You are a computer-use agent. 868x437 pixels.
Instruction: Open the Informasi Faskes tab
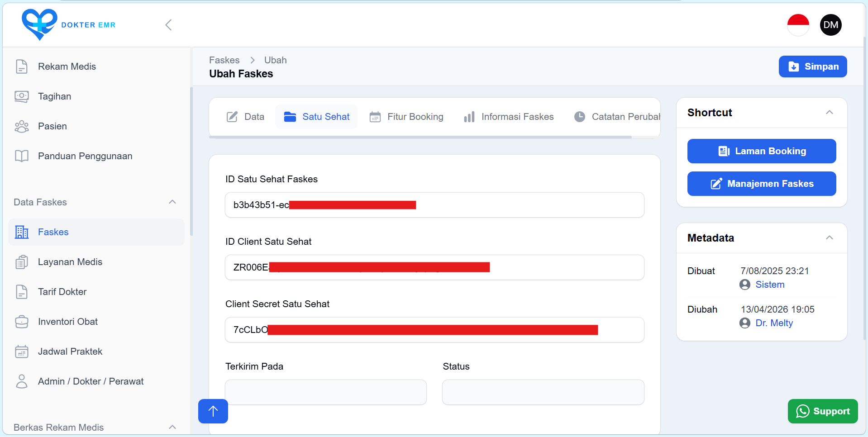(509, 117)
